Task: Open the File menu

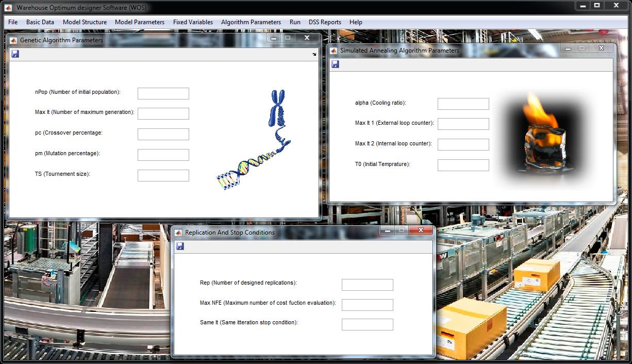Action: (x=13, y=22)
